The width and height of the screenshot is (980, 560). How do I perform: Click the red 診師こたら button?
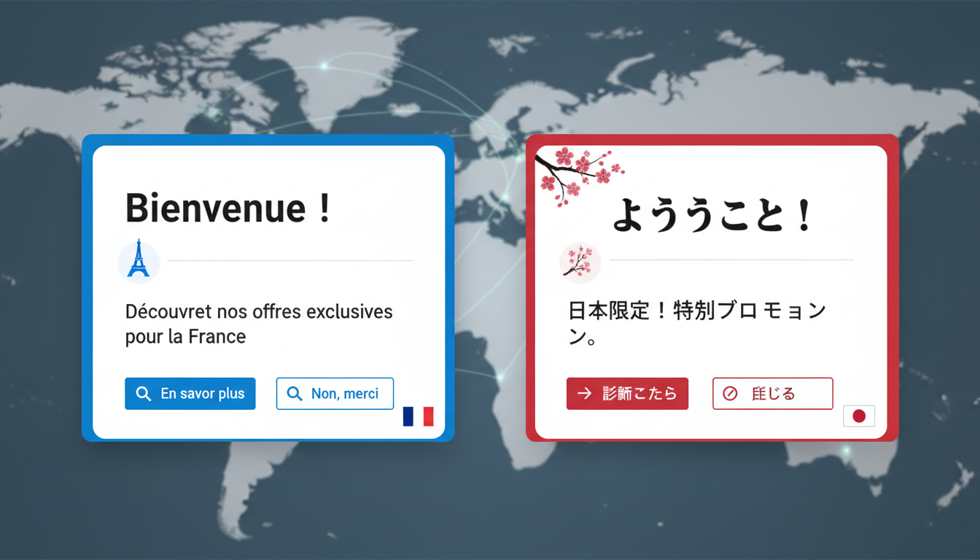[x=627, y=393]
